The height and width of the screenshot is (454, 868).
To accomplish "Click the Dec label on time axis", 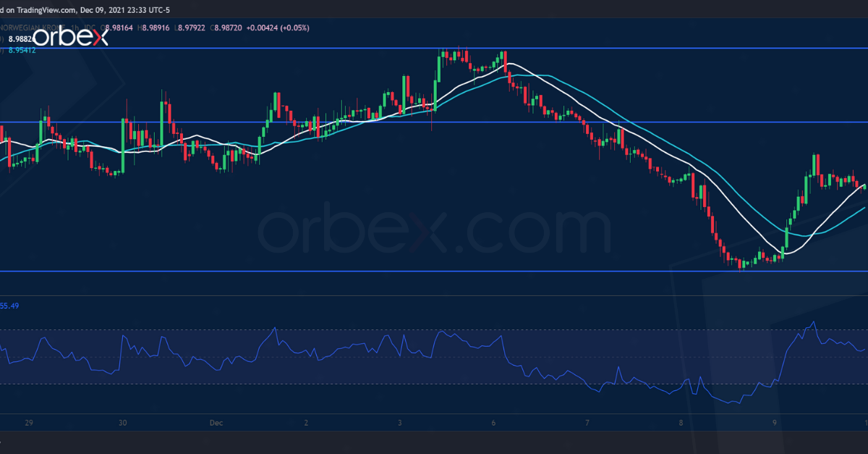I will [216, 421].
